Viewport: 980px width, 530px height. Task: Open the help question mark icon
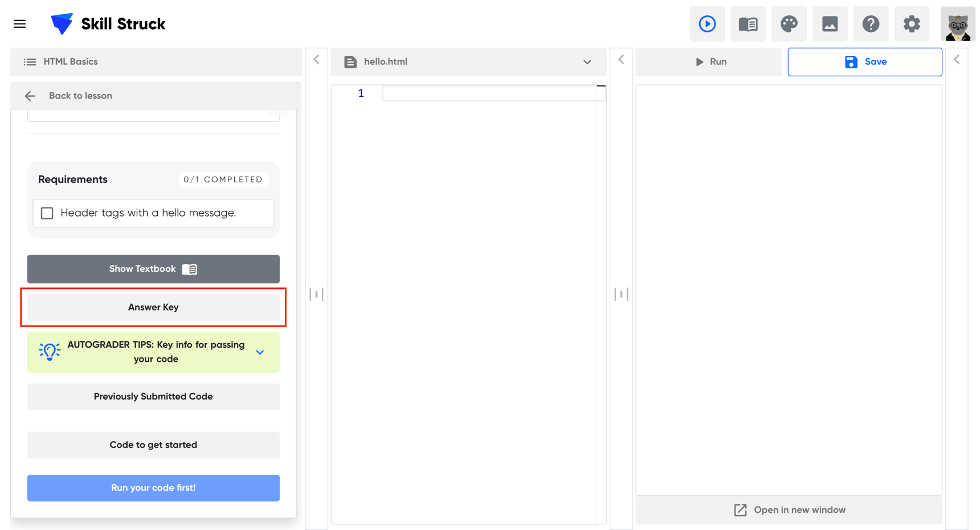[871, 24]
